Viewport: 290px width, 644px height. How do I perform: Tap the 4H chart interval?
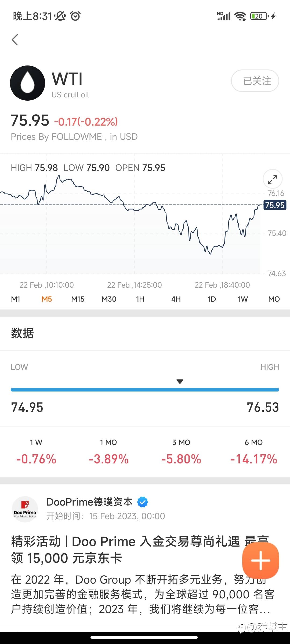pyautogui.click(x=176, y=299)
